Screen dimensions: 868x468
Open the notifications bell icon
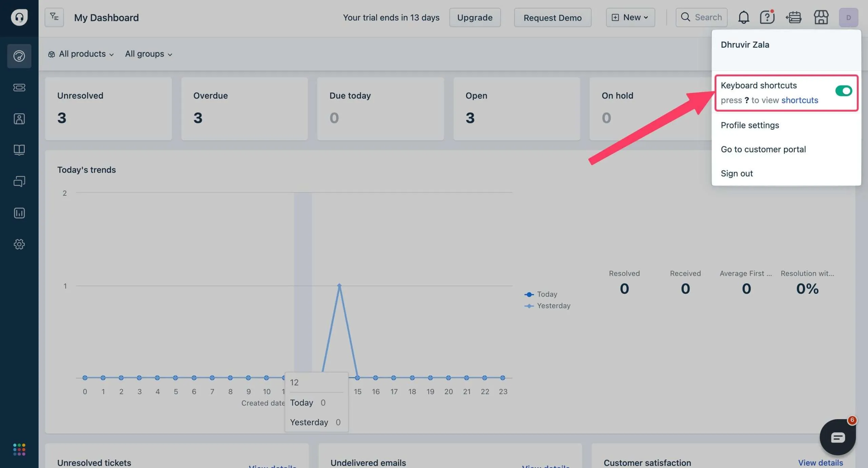[x=744, y=17]
